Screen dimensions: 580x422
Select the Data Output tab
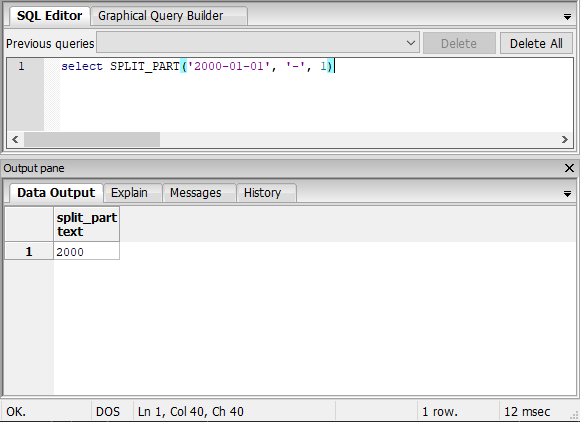click(56, 193)
